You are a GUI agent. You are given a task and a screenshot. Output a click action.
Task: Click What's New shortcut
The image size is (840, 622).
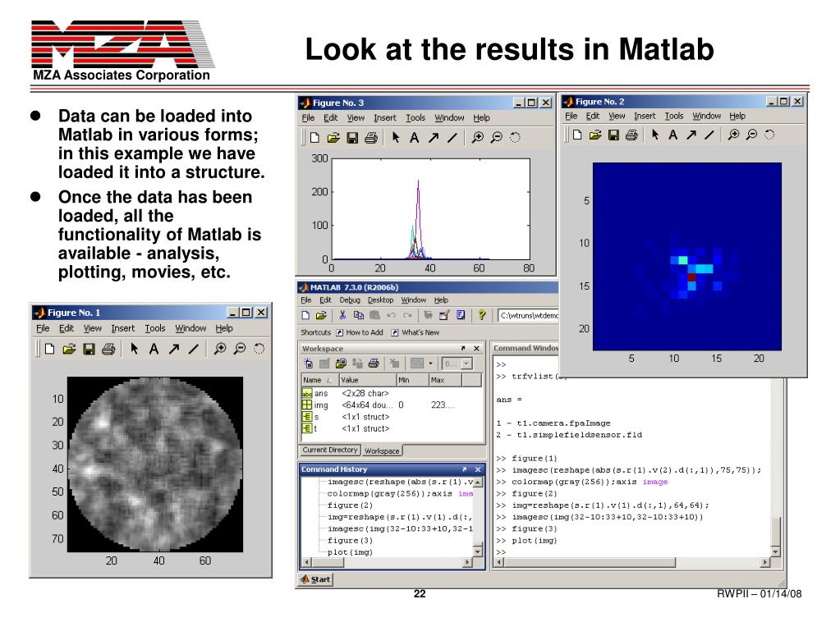[x=415, y=332]
